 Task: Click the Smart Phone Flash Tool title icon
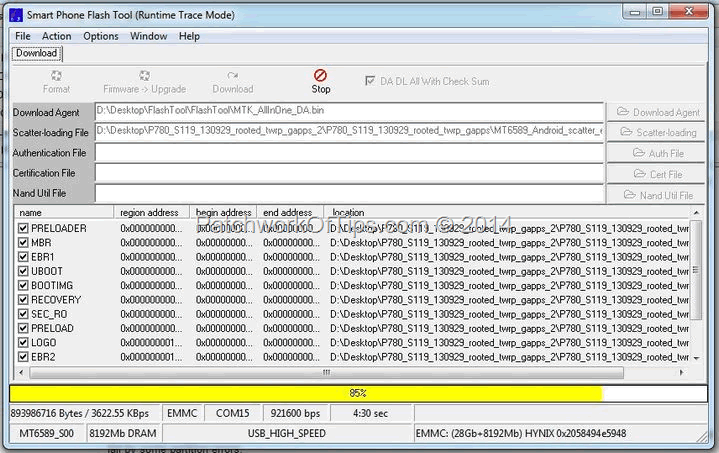coord(16,15)
